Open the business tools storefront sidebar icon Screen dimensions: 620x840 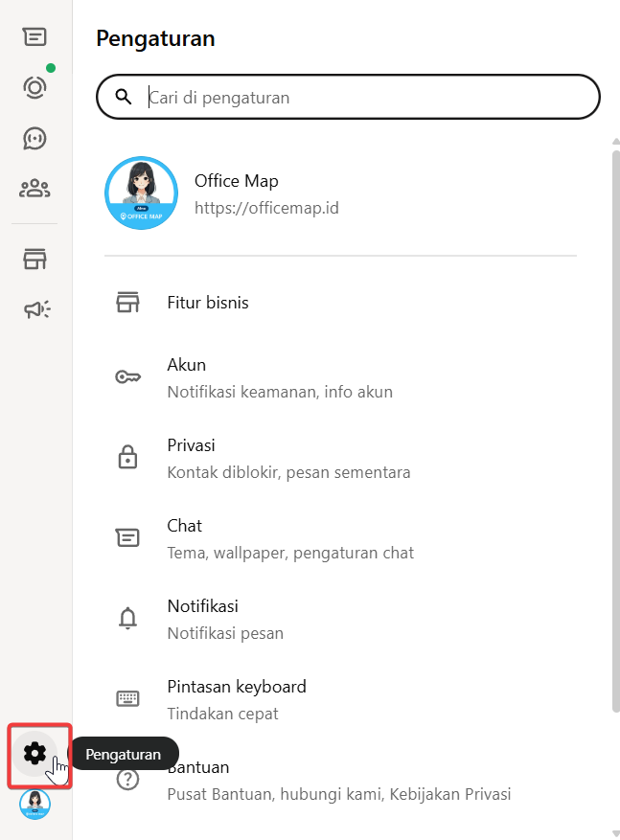coord(34,259)
